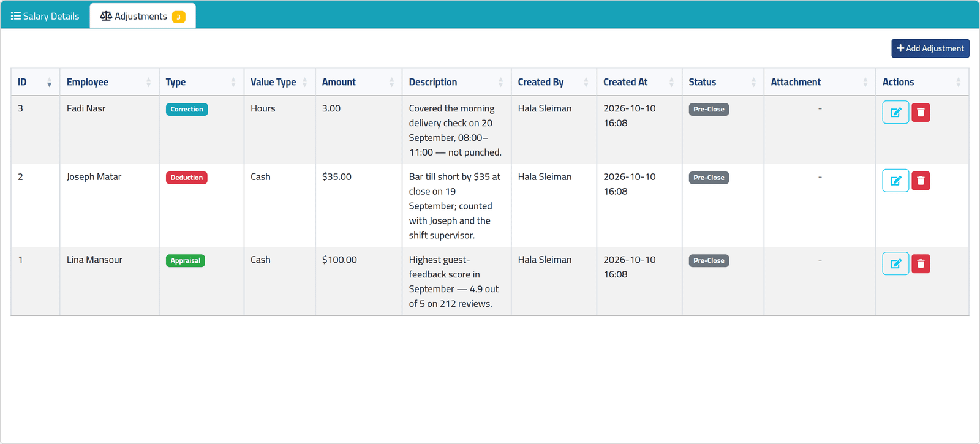Click the Appraisal type badge
Screen dimensions: 980x444
[x=186, y=261]
